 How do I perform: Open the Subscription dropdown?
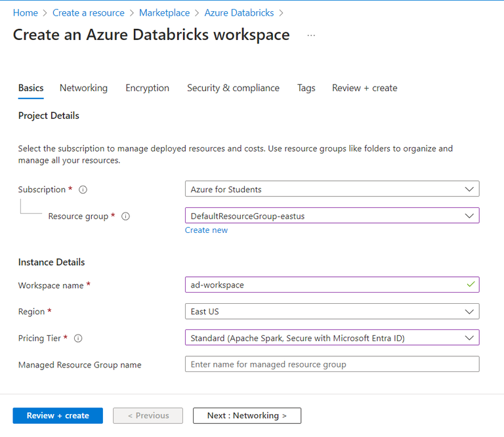click(332, 190)
